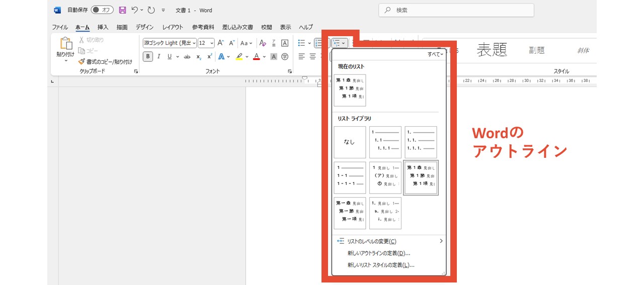
Task: Switch to the デザイン tab
Action: (144, 27)
